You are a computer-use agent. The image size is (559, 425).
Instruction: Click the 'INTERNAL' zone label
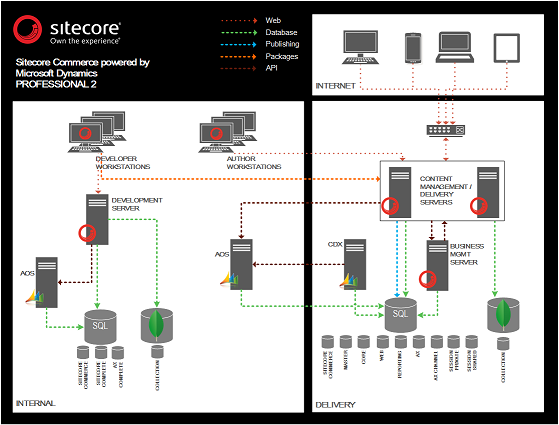coord(35,403)
